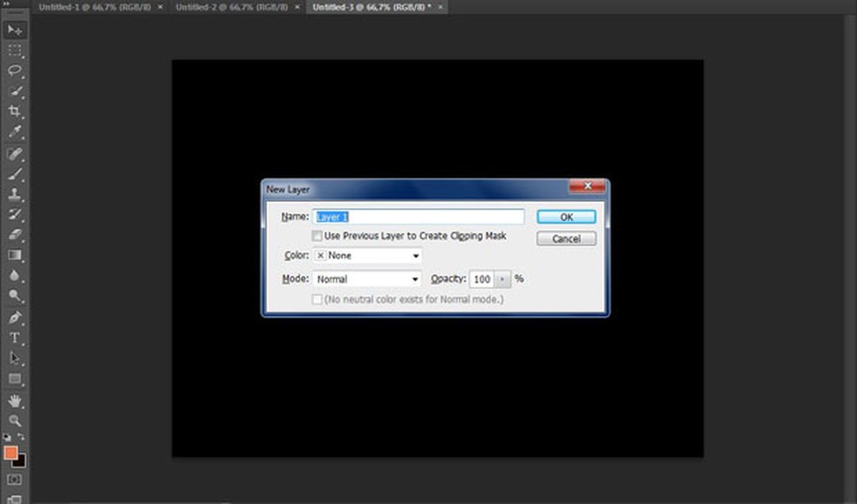The height and width of the screenshot is (504, 857).
Task: Open the Mode dropdown set to Normal
Action: 367,279
